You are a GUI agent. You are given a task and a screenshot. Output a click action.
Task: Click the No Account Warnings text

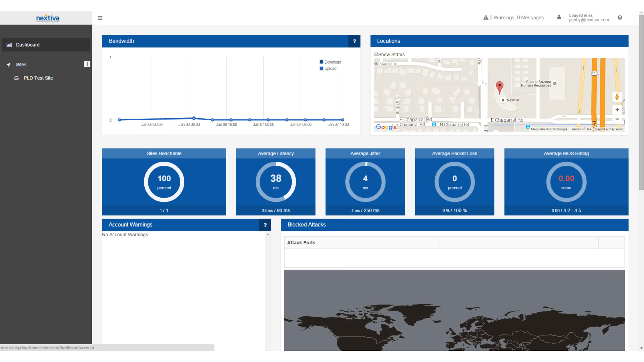point(125,235)
